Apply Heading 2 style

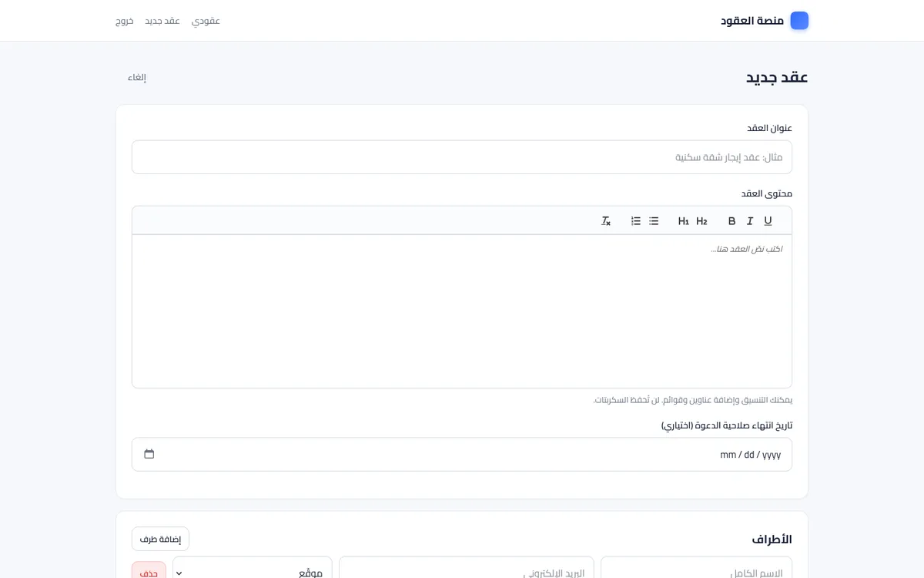(x=701, y=221)
